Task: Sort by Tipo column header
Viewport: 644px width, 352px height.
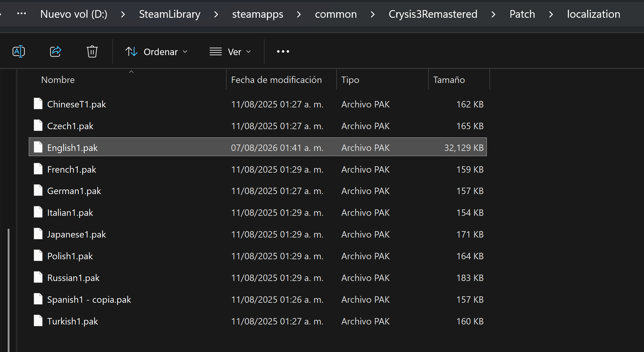Action: [382, 80]
